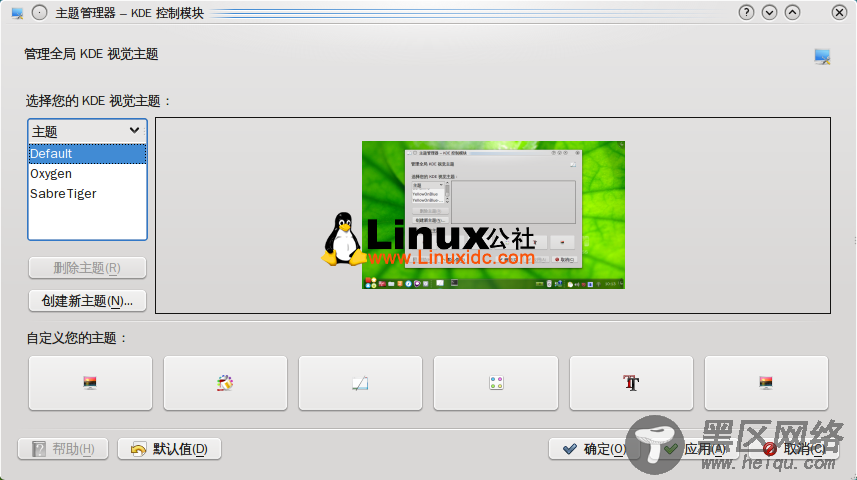This screenshot has height=480, width=857.
Task: Select the Oxygen theme
Action: tap(87, 174)
